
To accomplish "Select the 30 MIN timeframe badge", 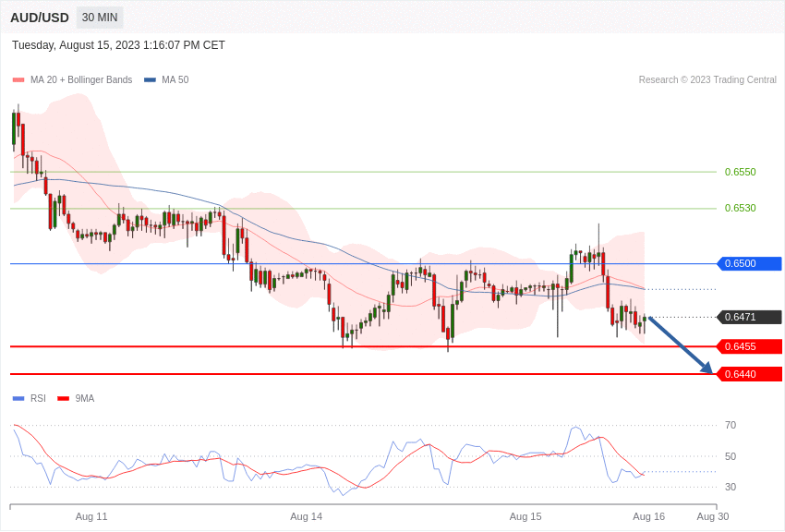I will 100,18.
